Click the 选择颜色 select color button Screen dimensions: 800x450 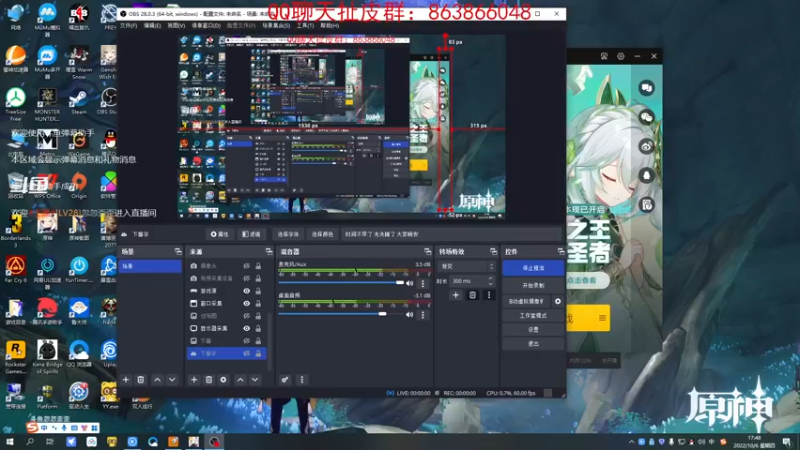point(322,234)
